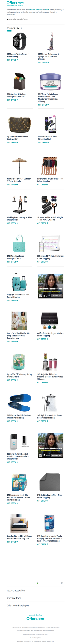Get offer for Carter's 50% off sale
81x644 pixels.
pos(13,342)
